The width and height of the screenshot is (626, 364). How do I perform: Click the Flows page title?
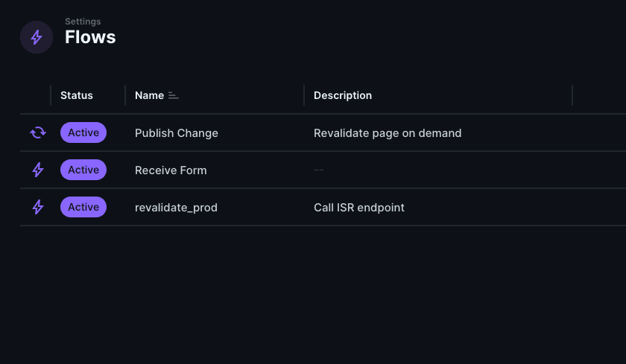pyautogui.click(x=90, y=37)
